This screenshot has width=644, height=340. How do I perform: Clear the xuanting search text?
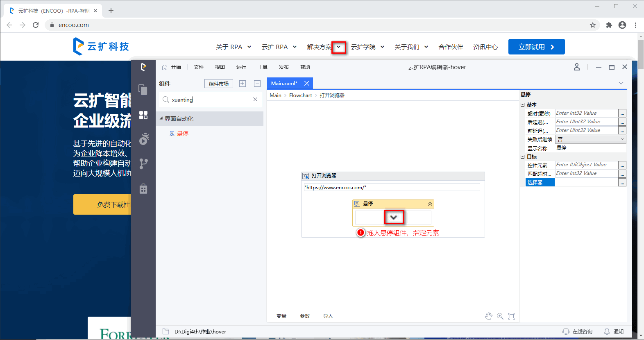[255, 100]
